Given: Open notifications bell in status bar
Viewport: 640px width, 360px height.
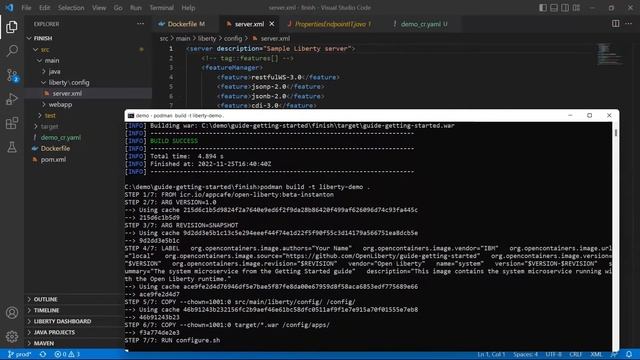Looking at the screenshot, I should (629, 354).
